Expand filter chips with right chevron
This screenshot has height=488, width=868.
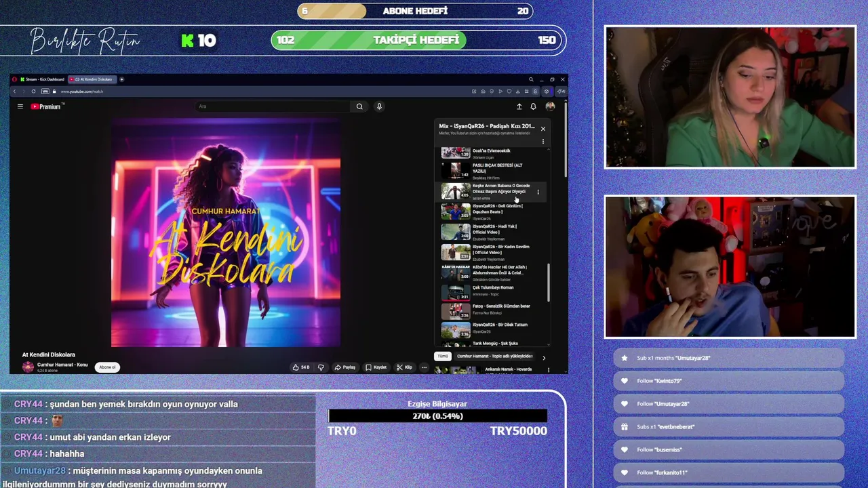click(543, 357)
